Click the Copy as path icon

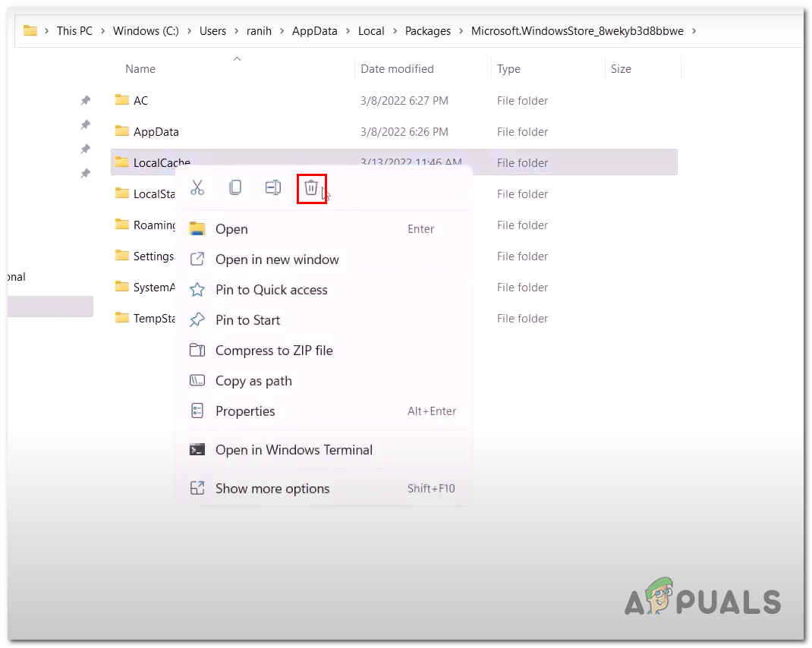(197, 380)
